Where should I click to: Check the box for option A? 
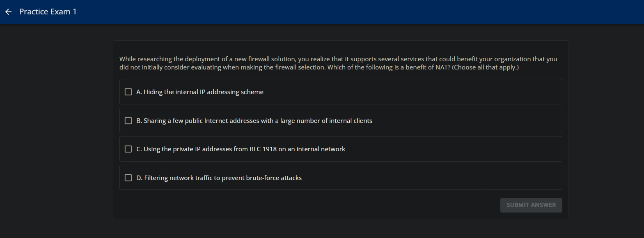128,92
